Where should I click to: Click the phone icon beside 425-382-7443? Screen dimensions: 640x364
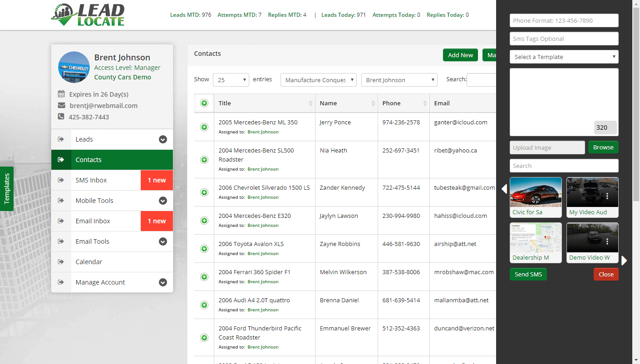coord(61,117)
